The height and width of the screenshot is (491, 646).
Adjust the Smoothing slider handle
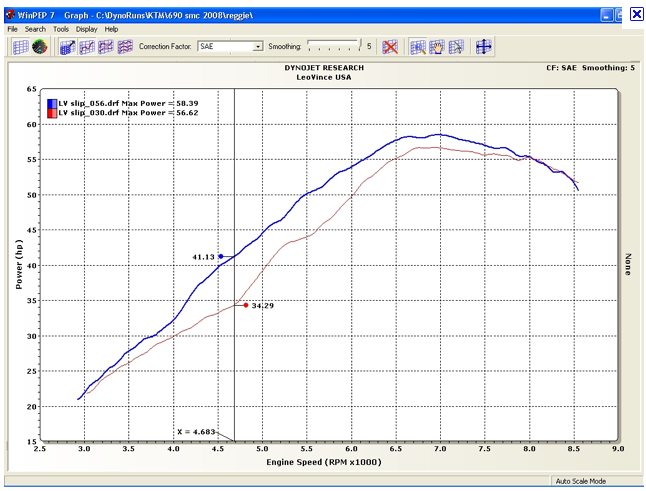click(x=360, y=45)
